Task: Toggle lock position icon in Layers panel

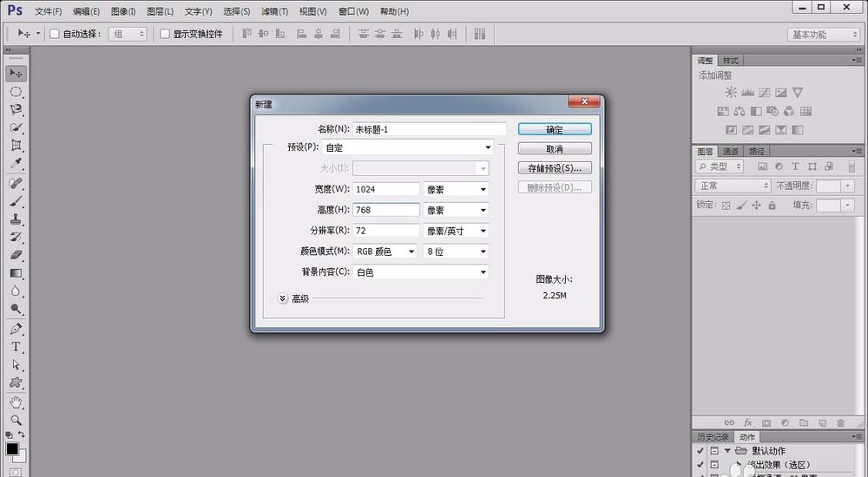Action: (x=757, y=206)
